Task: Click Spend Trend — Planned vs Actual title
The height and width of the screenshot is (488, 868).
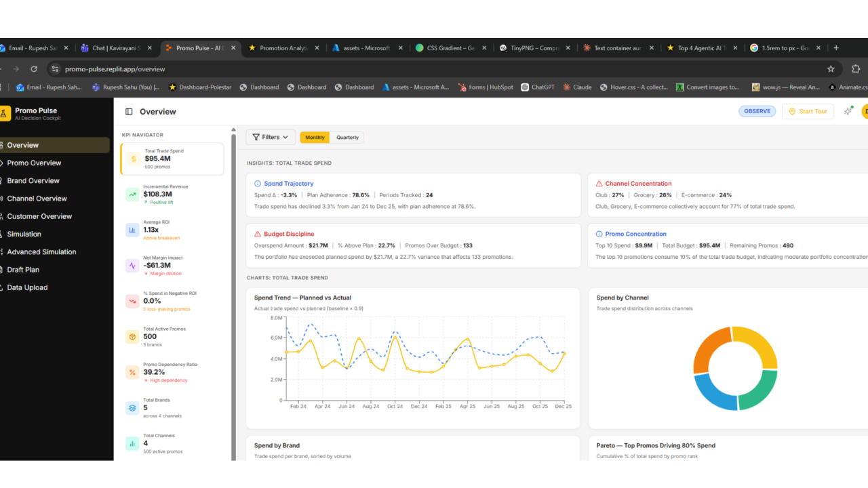Action: [x=302, y=298]
